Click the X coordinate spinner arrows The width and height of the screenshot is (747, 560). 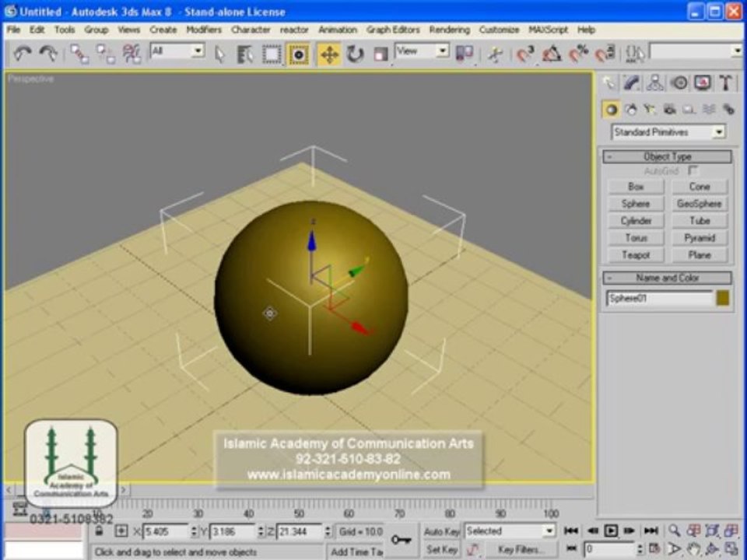coord(194,531)
